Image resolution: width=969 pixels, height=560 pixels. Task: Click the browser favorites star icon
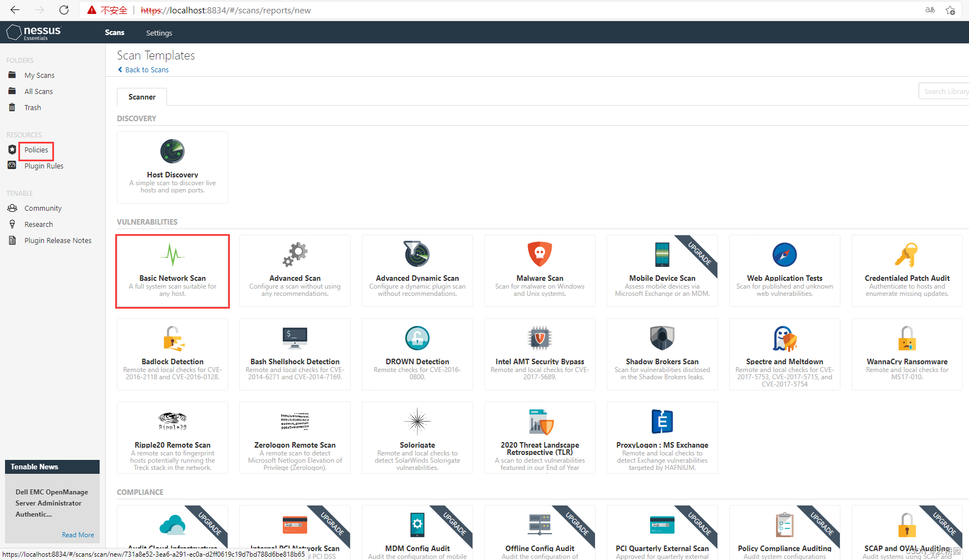point(951,10)
